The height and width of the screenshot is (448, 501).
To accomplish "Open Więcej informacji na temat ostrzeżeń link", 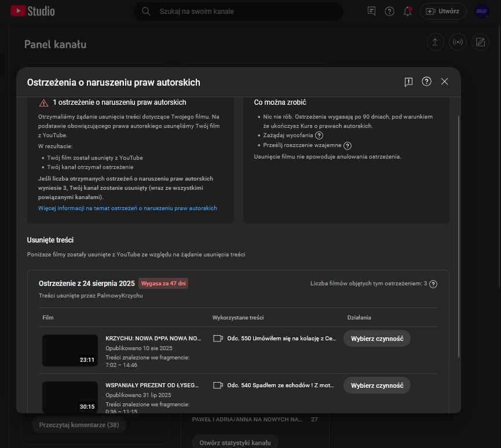I will 127,208.
